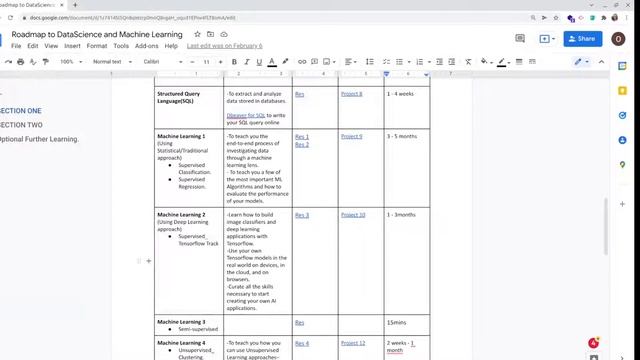This screenshot has height=360, width=640.
Task: Open the text alignment dropdown
Action: point(351,62)
